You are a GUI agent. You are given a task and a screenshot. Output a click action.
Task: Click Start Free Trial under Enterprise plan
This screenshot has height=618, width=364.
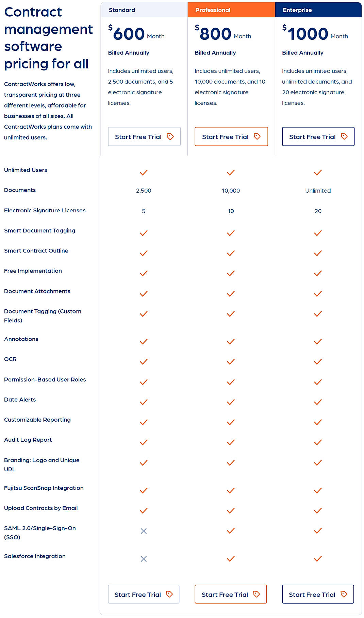pos(318,136)
